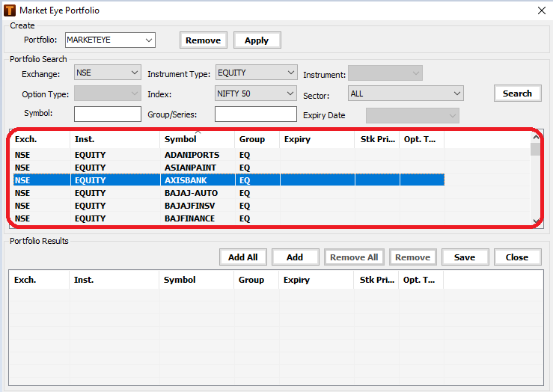Open the Exchange NSE dropdown
The width and height of the screenshot is (553, 392).
click(108, 73)
